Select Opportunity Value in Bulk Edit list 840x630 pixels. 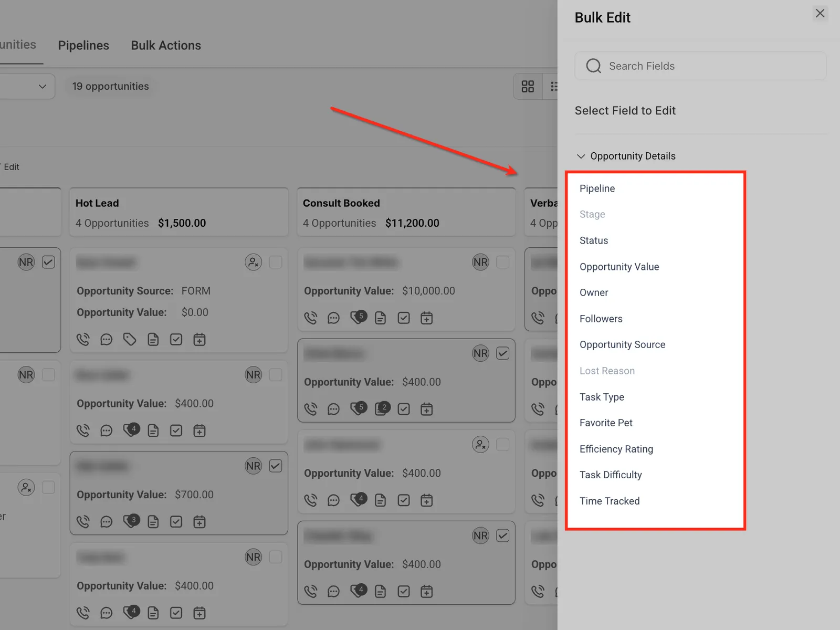(619, 267)
